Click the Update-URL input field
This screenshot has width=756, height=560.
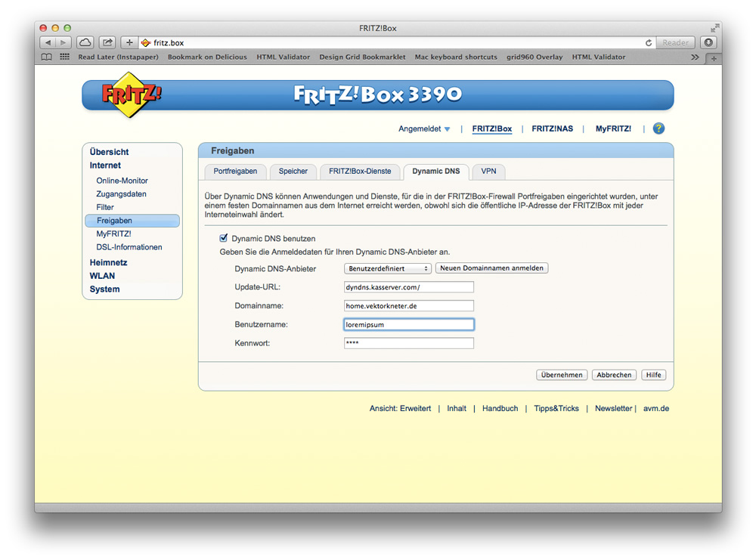pyautogui.click(x=409, y=287)
